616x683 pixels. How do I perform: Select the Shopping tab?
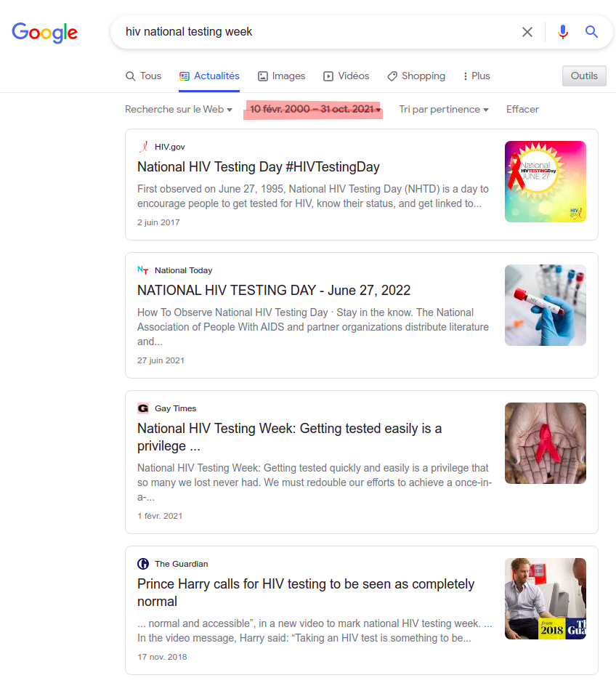click(x=416, y=76)
